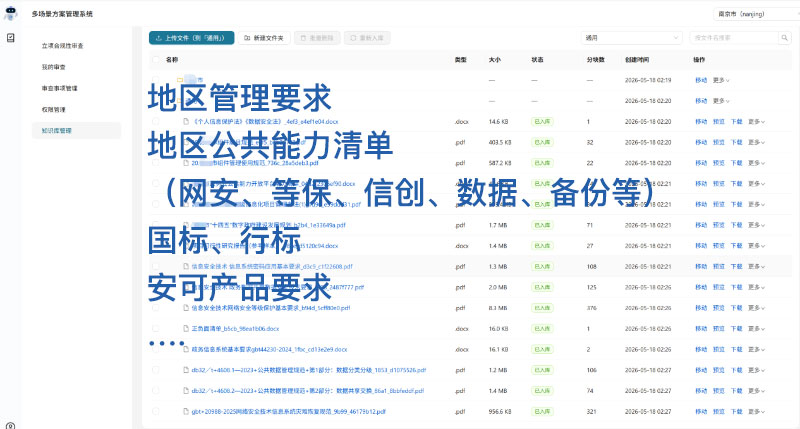Expand 更多 for the 16.0 KB docx row
Viewport: 800px width, 429px height.
tap(757, 329)
